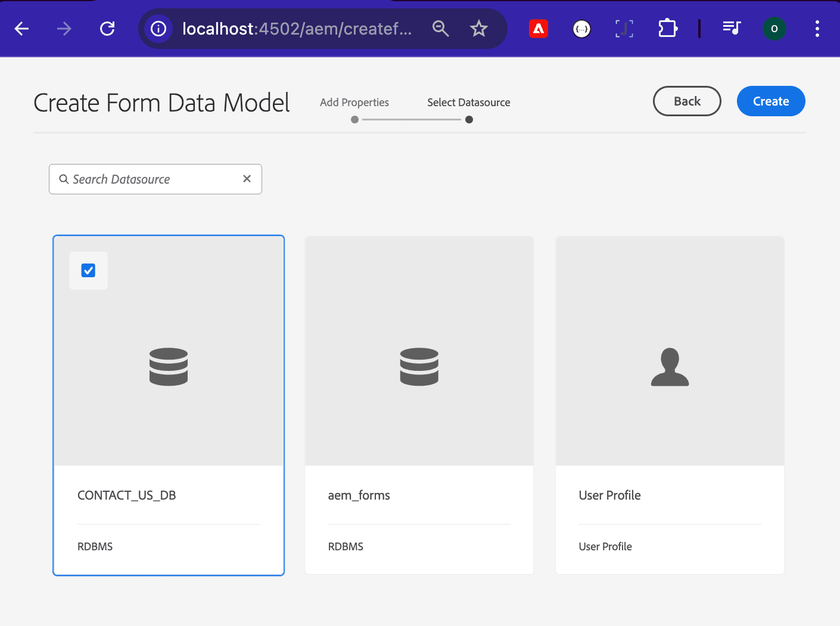Click the Add Properties step dot
This screenshot has width=840, height=626.
click(355, 120)
